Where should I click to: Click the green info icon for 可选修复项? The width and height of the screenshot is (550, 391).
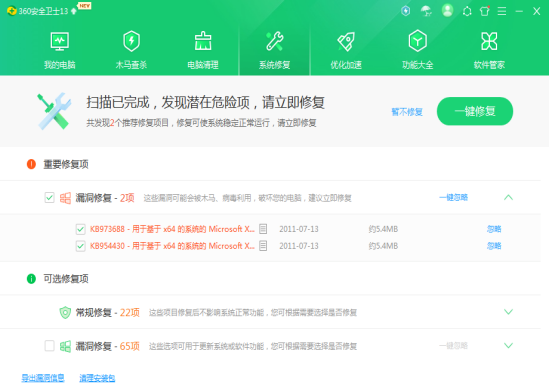31,279
